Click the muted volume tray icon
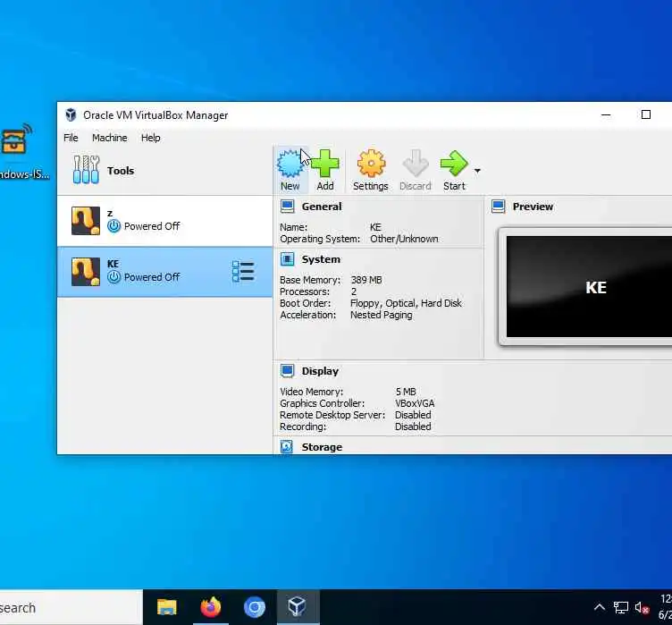 click(642, 607)
